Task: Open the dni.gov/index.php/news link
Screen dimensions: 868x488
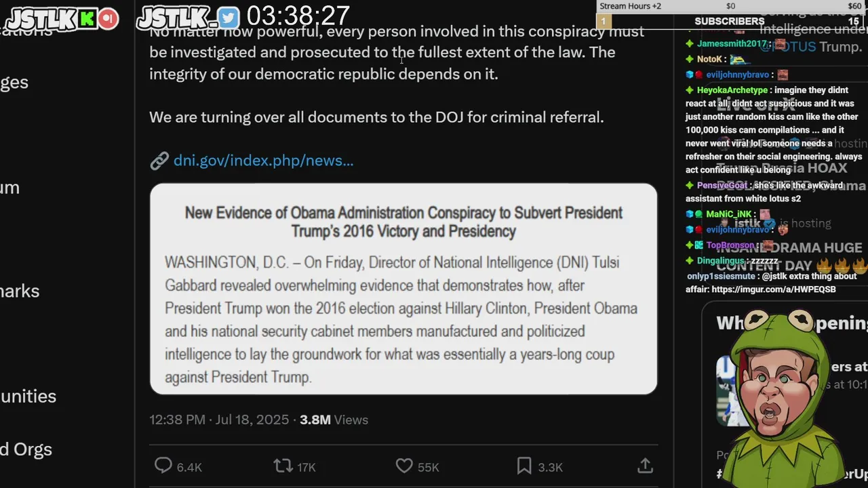Action: (263, 161)
